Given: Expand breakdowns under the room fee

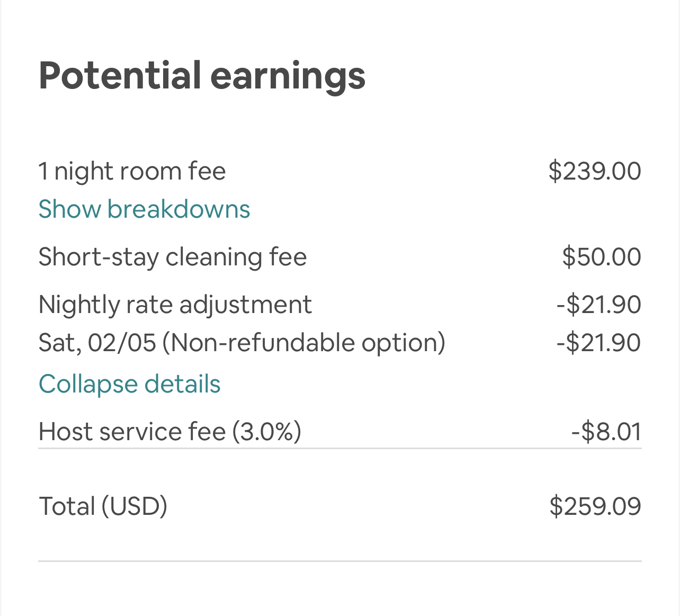Looking at the screenshot, I should pyautogui.click(x=144, y=209).
